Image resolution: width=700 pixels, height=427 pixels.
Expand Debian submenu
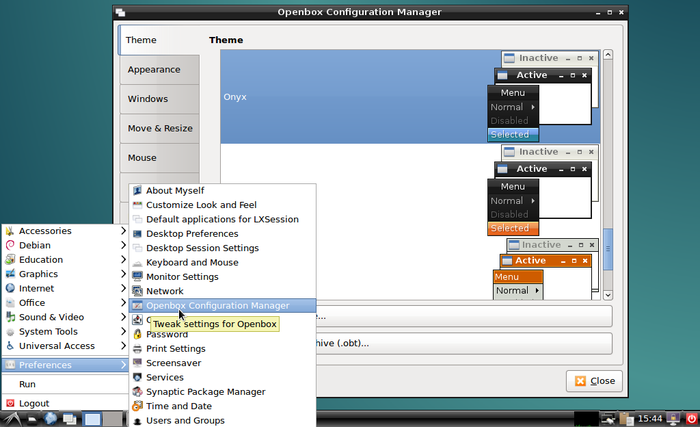point(65,245)
